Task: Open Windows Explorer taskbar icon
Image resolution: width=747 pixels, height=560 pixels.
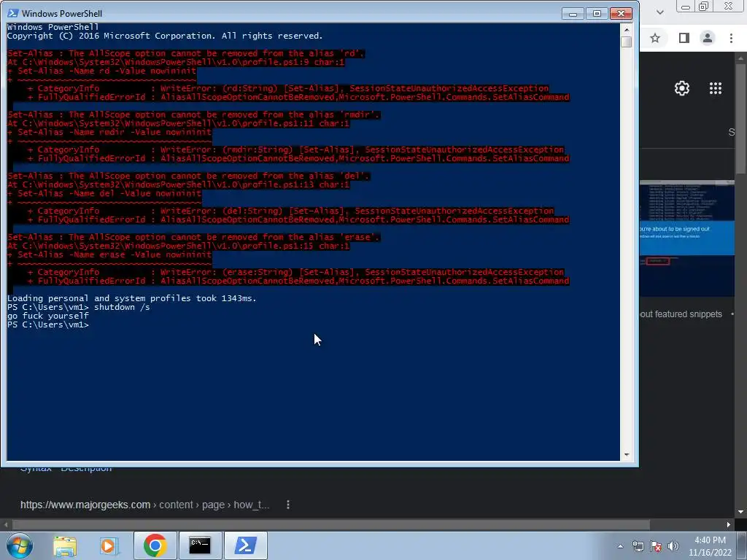Action: 65,545
